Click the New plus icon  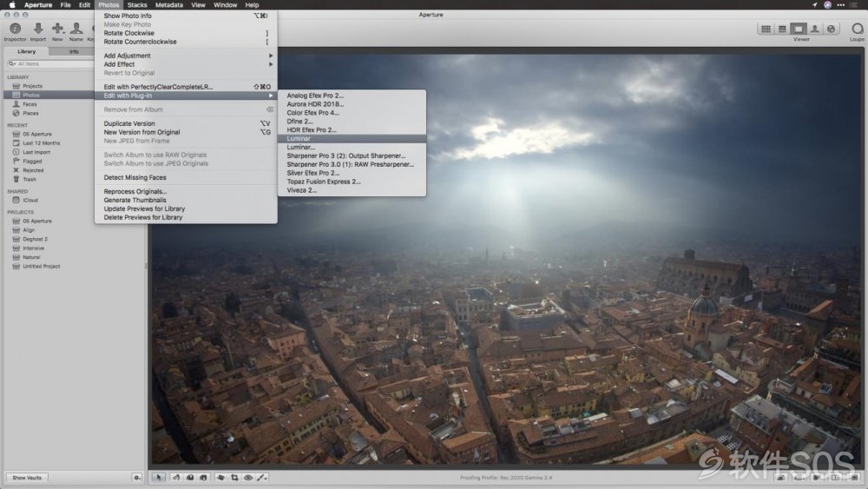point(57,29)
